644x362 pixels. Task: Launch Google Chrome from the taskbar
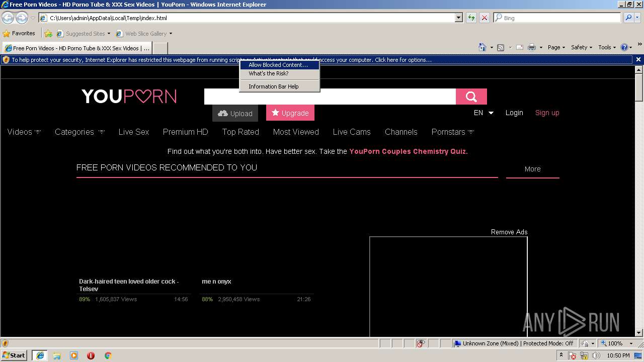click(x=108, y=355)
